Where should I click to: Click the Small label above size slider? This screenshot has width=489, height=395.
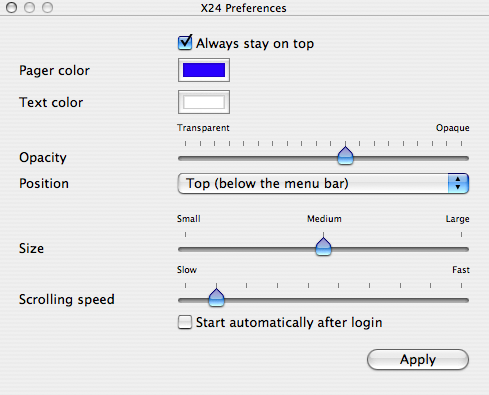pyautogui.click(x=189, y=219)
